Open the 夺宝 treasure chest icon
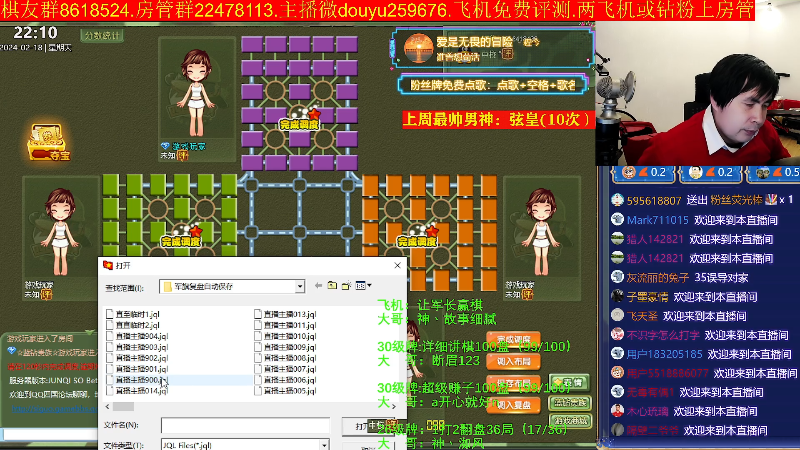The image size is (800, 450). coord(47,142)
